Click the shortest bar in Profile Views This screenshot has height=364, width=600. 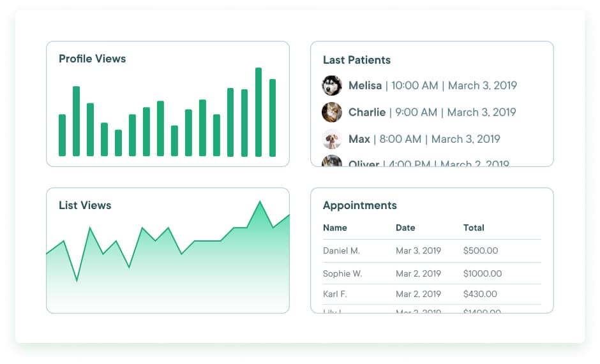tap(118, 143)
